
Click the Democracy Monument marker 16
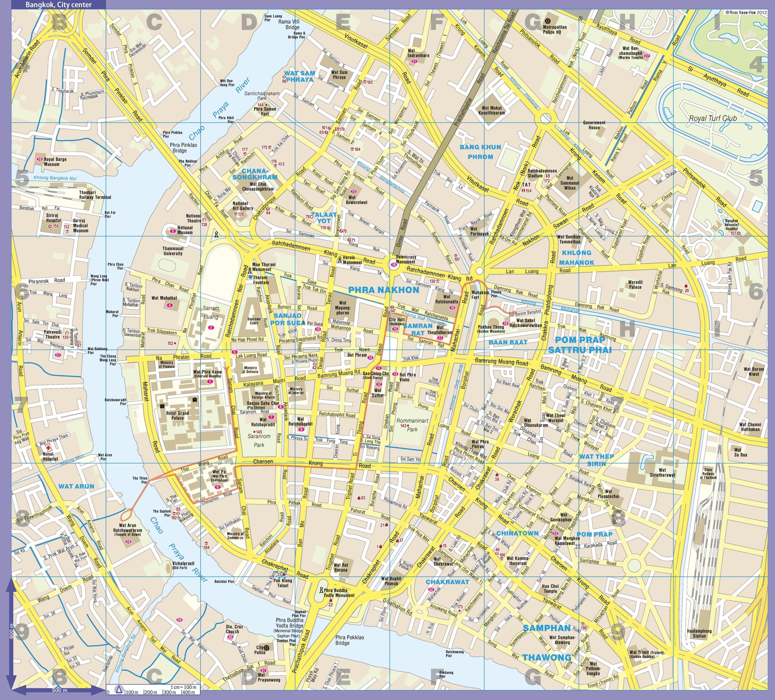[x=394, y=264]
